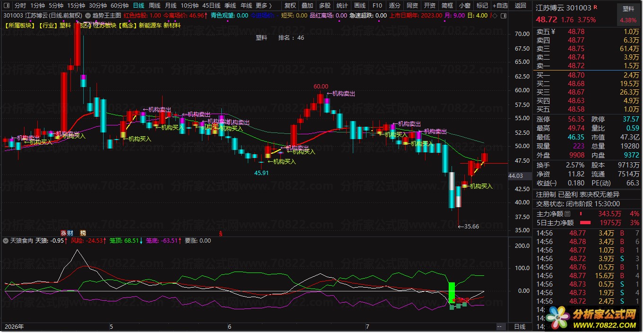This screenshot has height=333, width=644.
Task: Switch to 30分钟 period
Action: pos(98,6)
